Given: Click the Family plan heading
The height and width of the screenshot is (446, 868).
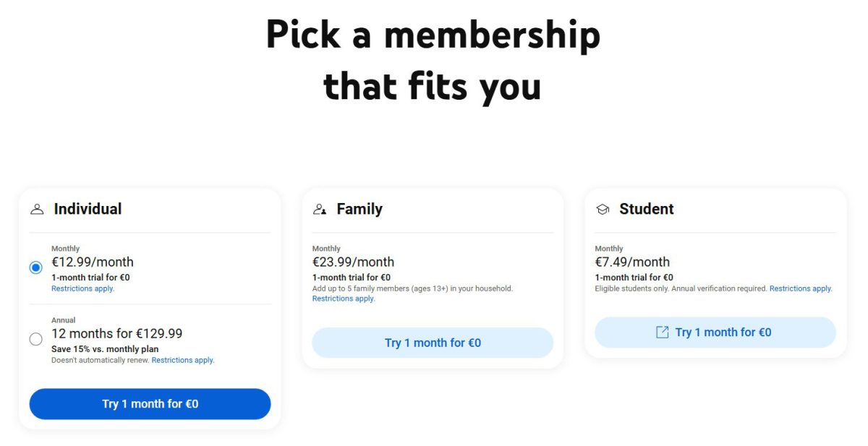Looking at the screenshot, I should click(359, 209).
